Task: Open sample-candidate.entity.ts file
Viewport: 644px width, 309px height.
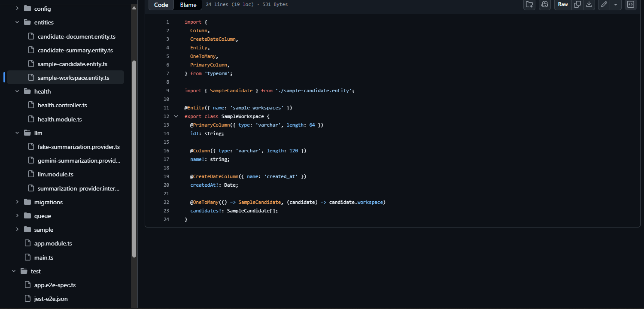Action: pyautogui.click(x=73, y=64)
